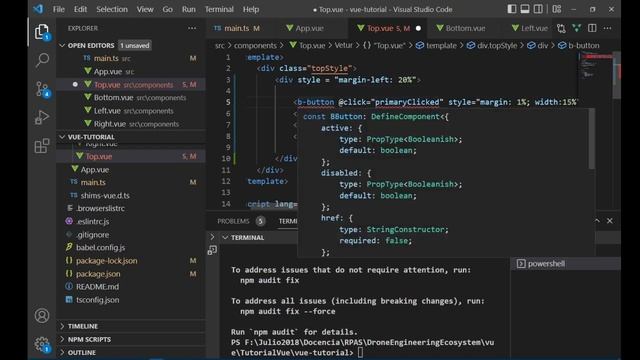Open package-lock.json file
This screenshot has height=360, width=640.
pyautogui.click(x=131, y=260)
